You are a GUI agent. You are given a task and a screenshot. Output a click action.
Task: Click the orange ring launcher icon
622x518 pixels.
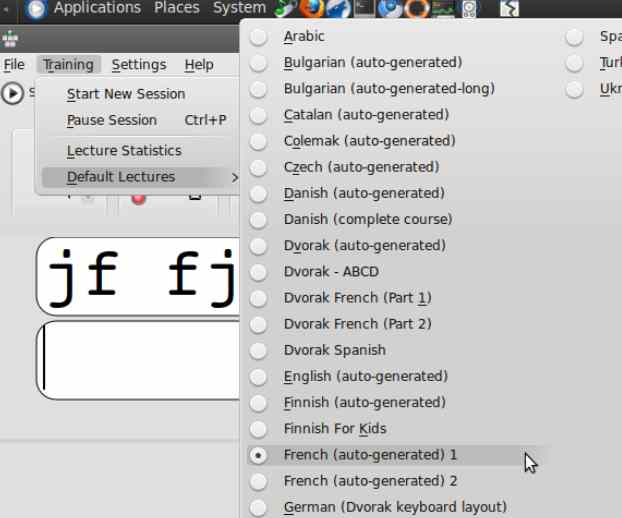[x=417, y=8]
